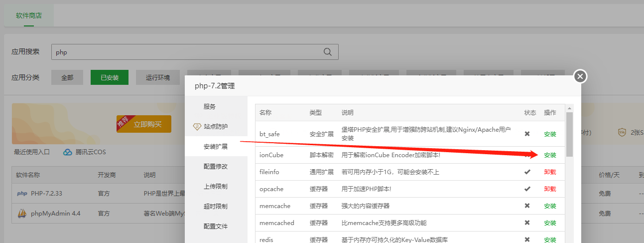Click the 软件名称 column header

pyautogui.click(x=28, y=175)
